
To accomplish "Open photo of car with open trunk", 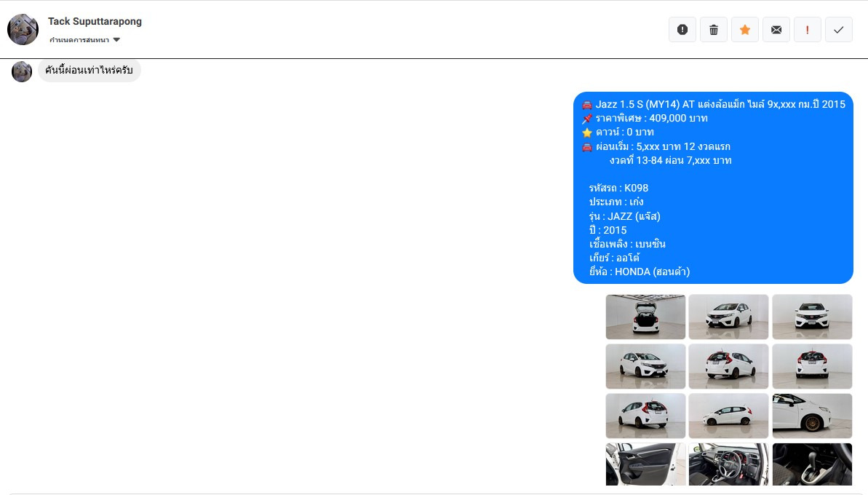I will pyautogui.click(x=645, y=317).
